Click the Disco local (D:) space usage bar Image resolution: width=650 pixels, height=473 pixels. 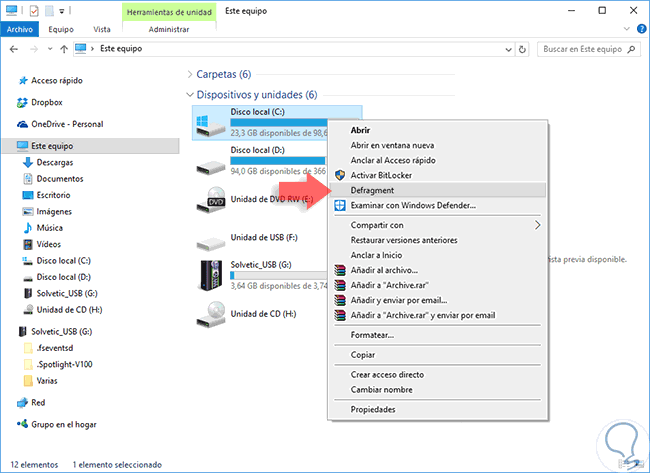(278, 160)
